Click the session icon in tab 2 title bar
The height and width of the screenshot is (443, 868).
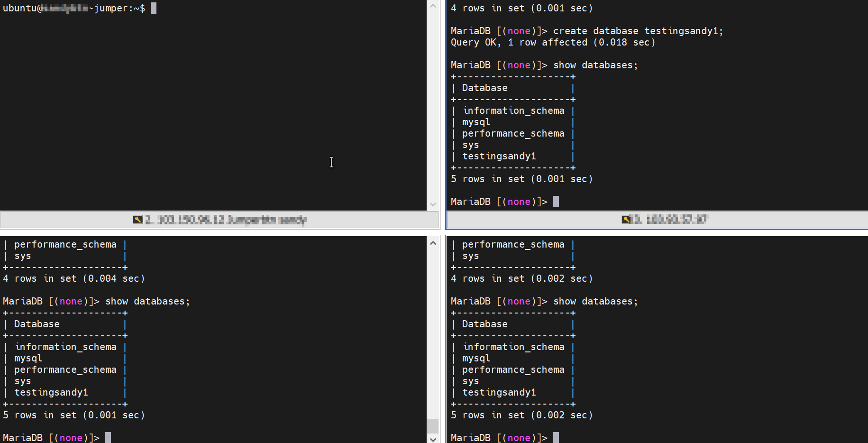click(x=137, y=220)
